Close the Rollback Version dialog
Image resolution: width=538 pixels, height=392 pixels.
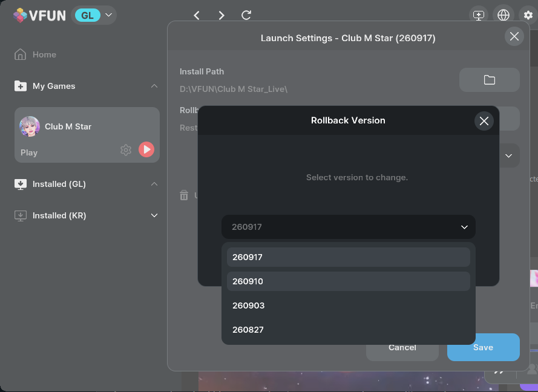[484, 121]
